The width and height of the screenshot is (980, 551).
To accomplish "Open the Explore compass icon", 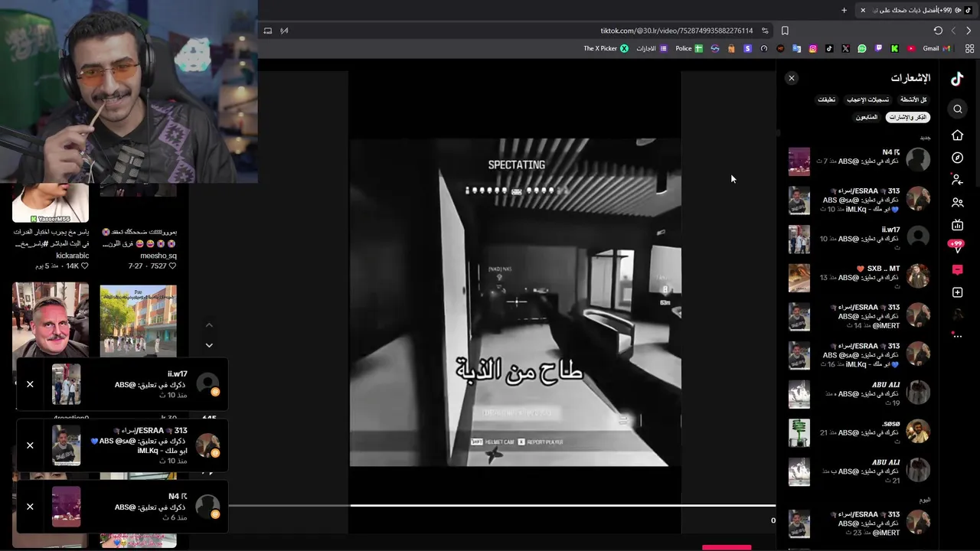I will pos(957,158).
